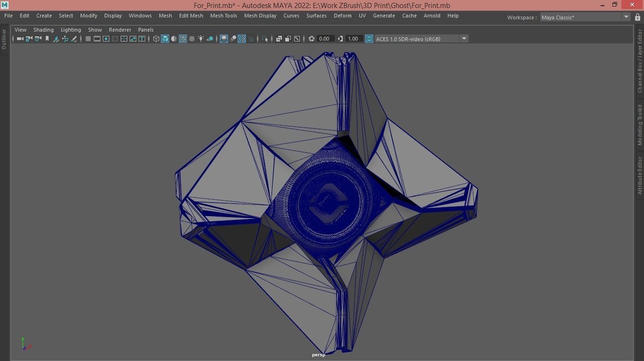The width and height of the screenshot is (644, 361).
Task: Open the Windows menu
Action: 140,16
